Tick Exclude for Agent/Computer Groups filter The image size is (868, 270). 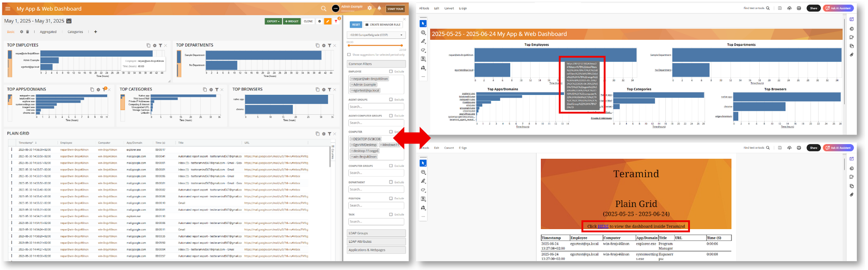(x=391, y=116)
